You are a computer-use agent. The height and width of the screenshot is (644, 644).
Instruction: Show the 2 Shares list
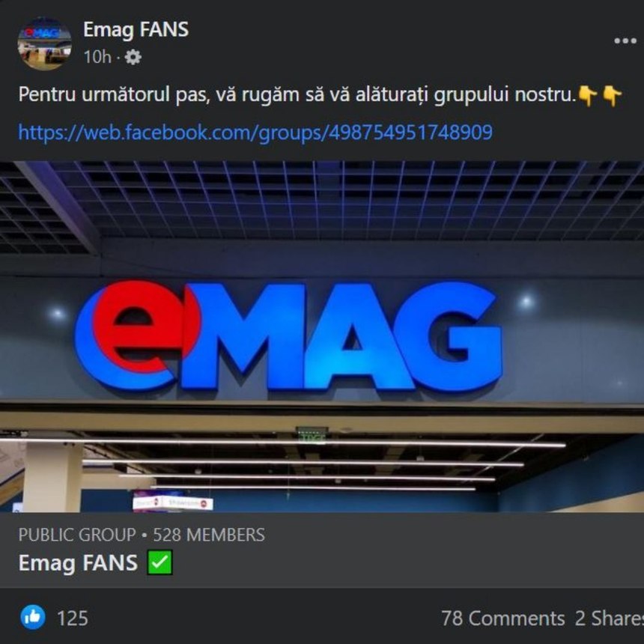point(609,618)
